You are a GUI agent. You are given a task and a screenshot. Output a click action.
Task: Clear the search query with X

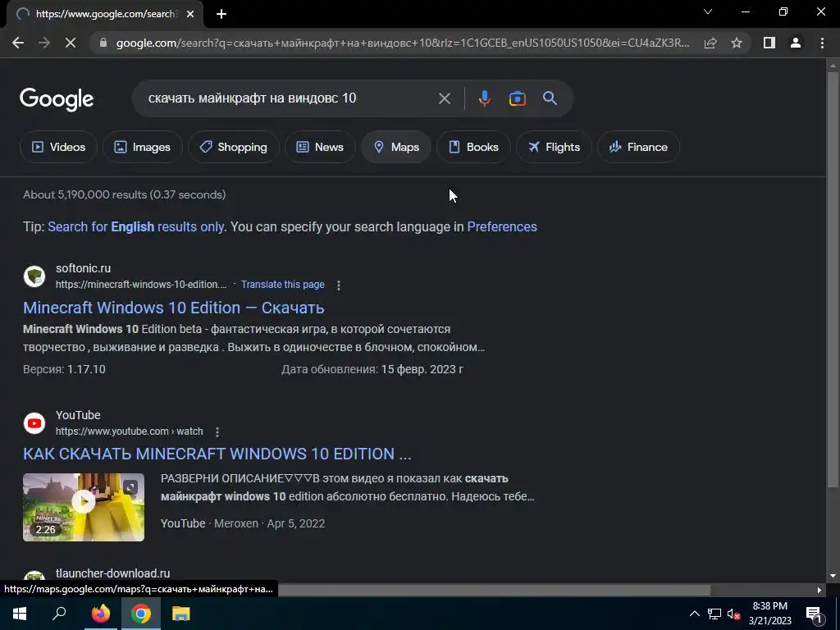pyautogui.click(x=444, y=98)
